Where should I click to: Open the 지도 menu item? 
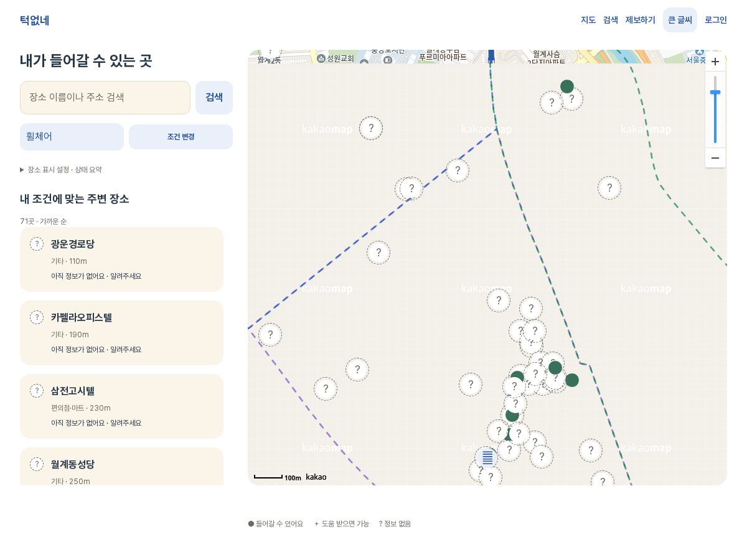[588, 20]
